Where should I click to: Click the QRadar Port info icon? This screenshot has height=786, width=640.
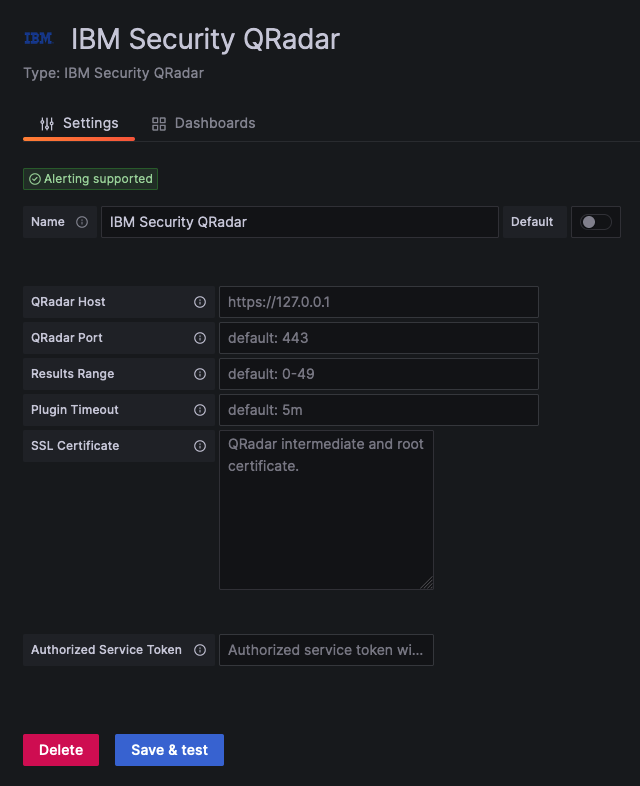200,338
